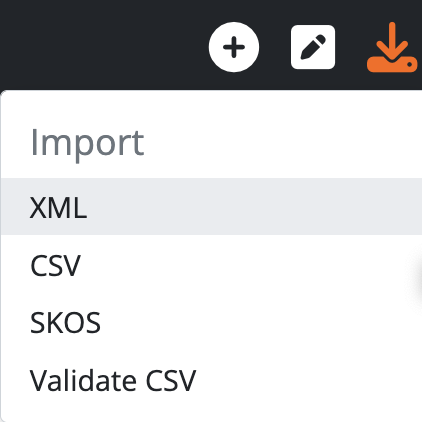Click the highlighted XML item
The image size is (422, 422).
click(x=212, y=207)
